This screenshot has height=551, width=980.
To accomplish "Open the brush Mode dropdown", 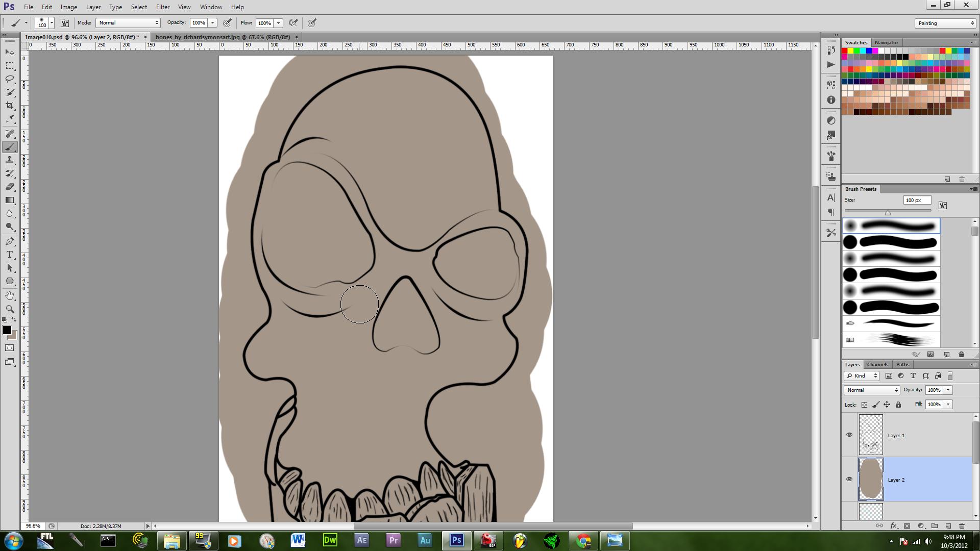I will [x=128, y=23].
